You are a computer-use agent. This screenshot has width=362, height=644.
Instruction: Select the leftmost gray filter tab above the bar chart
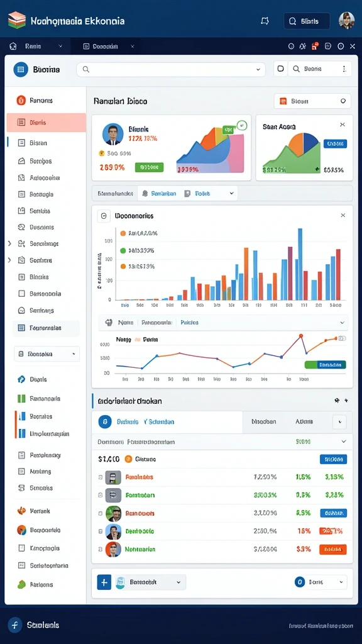pyautogui.click(x=115, y=193)
